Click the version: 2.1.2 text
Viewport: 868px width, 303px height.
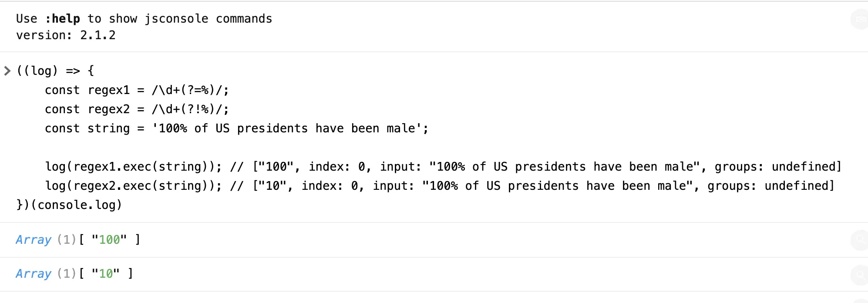pyautogui.click(x=66, y=35)
